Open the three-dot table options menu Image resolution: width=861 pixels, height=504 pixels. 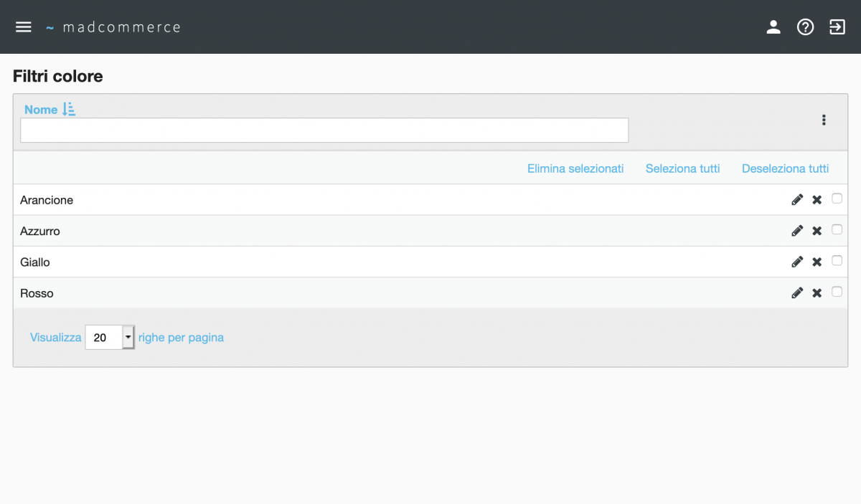824,120
